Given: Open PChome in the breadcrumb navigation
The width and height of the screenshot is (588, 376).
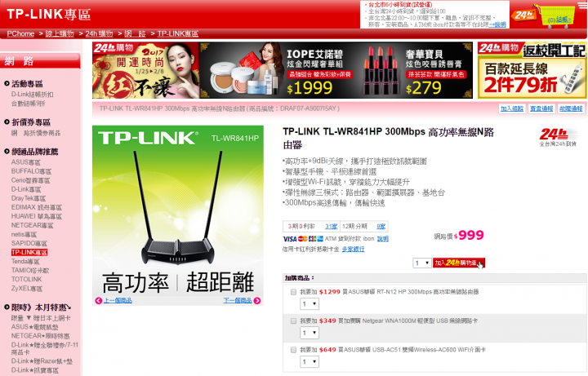Looking at the screenshot, I should point(20,33).
